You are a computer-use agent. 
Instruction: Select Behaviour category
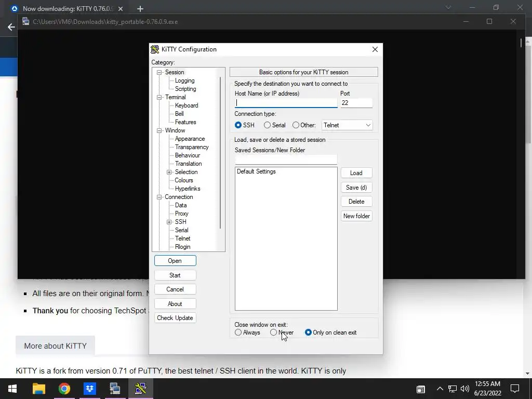tap(187, 155)
